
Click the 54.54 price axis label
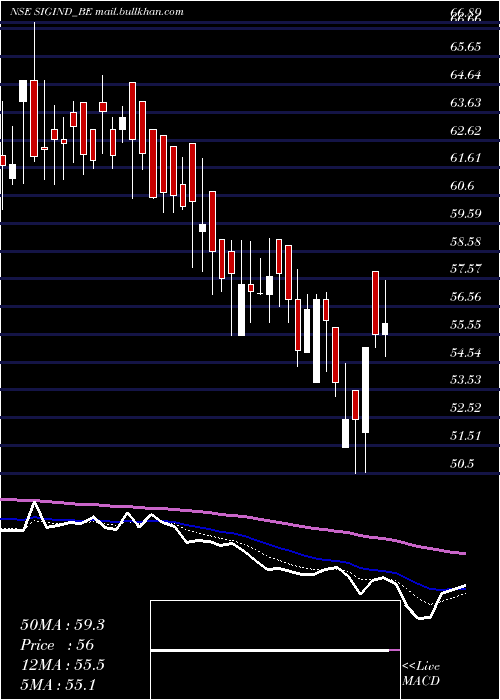tap(466, 353)
